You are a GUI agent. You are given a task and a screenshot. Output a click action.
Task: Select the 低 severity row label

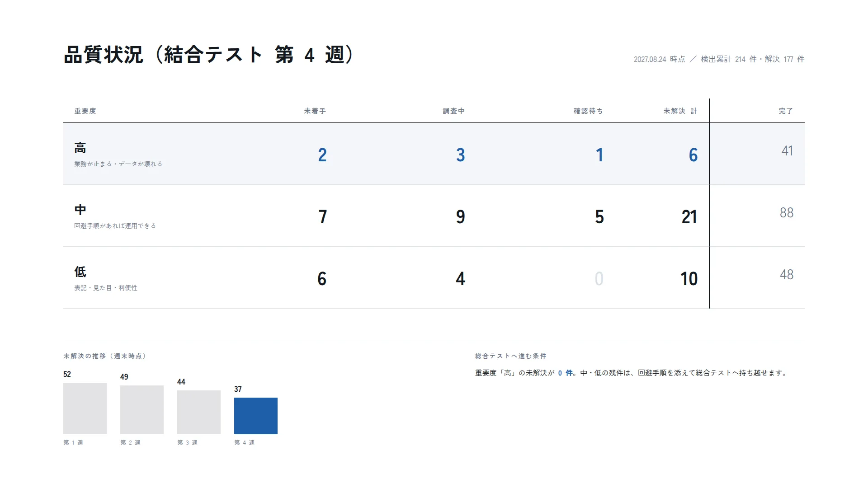[x=80, y=272]
